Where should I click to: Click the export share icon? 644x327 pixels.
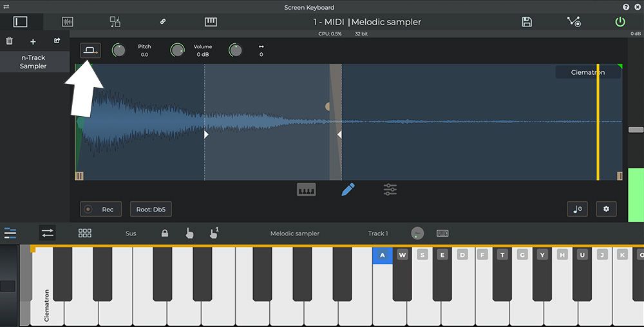(x=57, y=40)
